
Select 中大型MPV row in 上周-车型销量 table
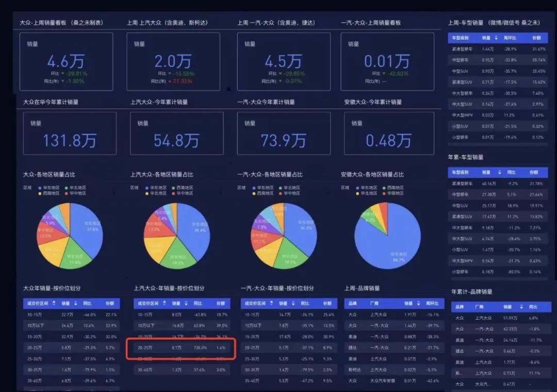click(498, 115)
